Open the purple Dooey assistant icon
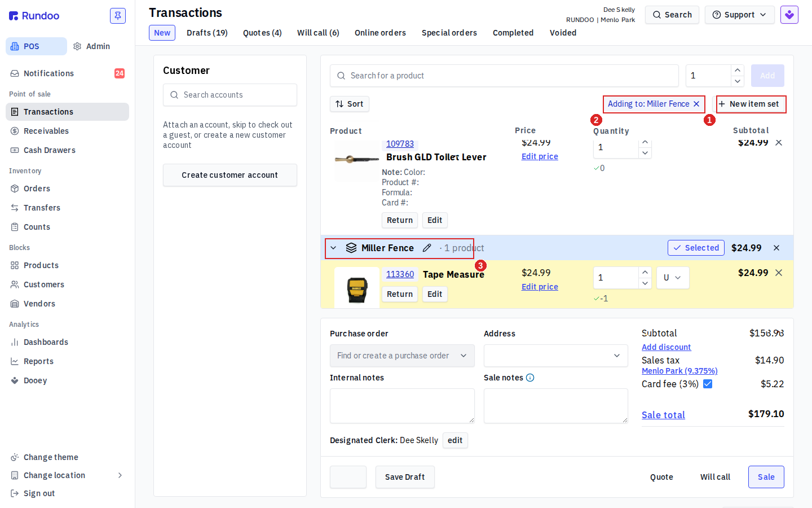This screenshot has height=508, width=812. pos(789,15)
